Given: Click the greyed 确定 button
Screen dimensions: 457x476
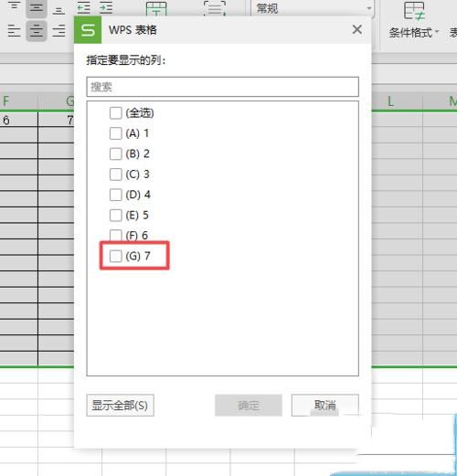Looking at the screenshot, I should click(249, 406).
